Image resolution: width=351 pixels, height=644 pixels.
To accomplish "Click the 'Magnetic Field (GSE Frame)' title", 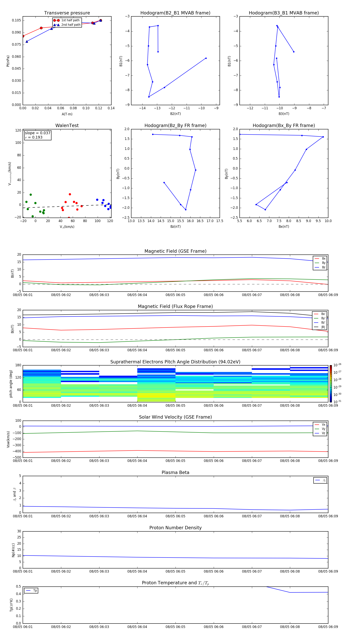I will coord(175,251).
